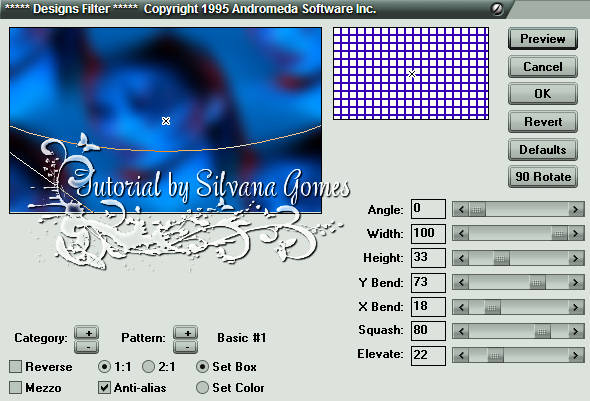Go back a Pattern with minus button
The image size is (590, 401).
pyautogui.click(x=186, y=347)
